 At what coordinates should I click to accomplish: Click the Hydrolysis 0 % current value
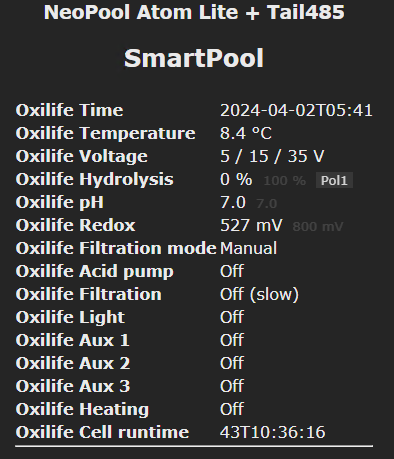pos(236,179)
